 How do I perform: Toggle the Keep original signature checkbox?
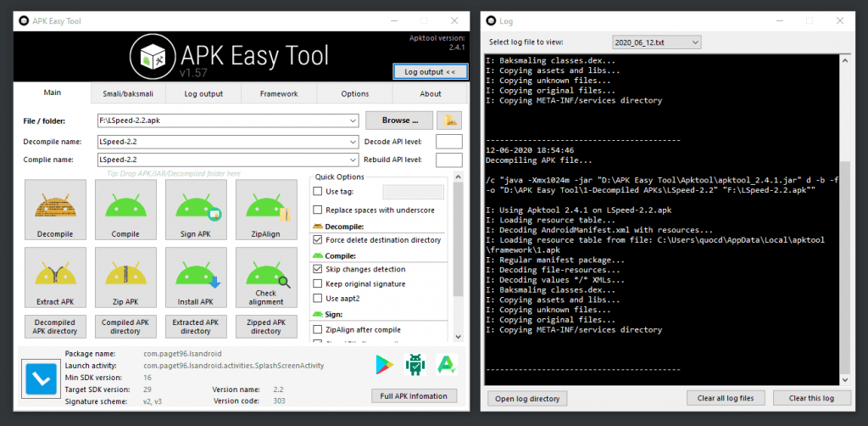pyautogui.click(x=318, y=283)
